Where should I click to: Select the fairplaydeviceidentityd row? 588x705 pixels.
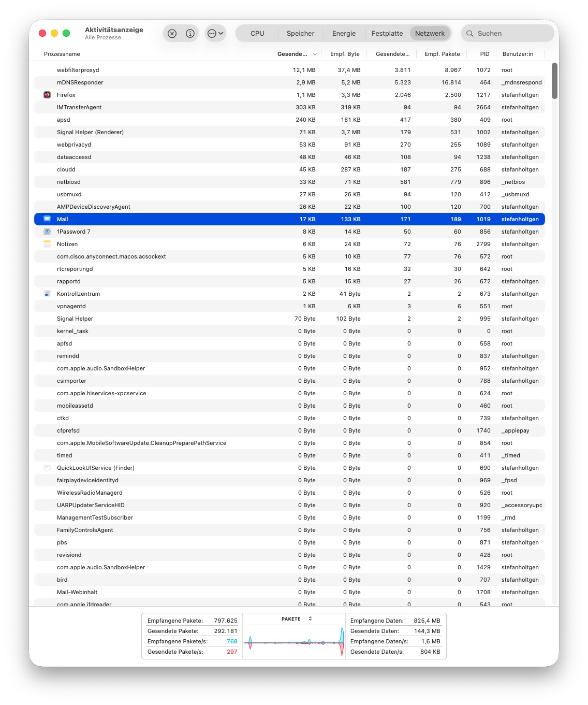[289, 480]
